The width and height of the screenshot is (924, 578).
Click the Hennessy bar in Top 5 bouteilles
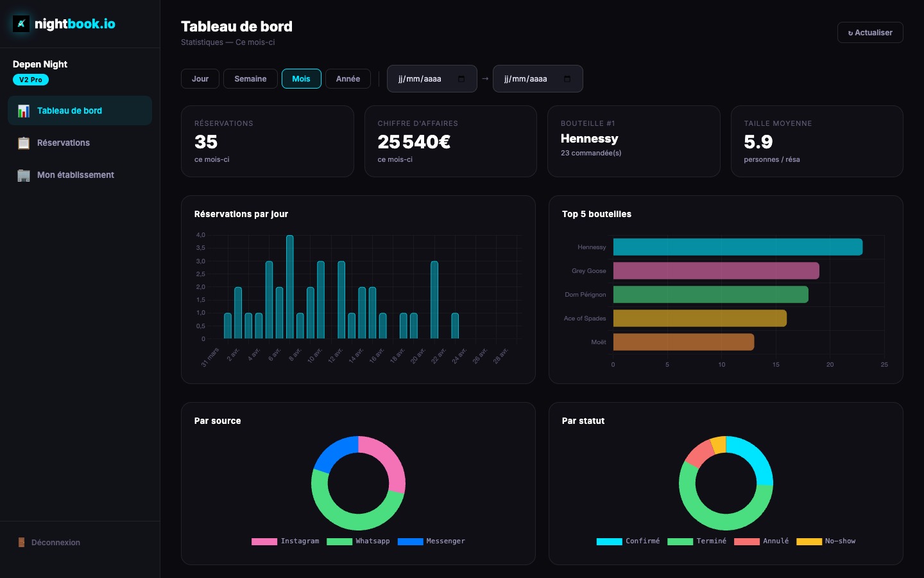738,247
